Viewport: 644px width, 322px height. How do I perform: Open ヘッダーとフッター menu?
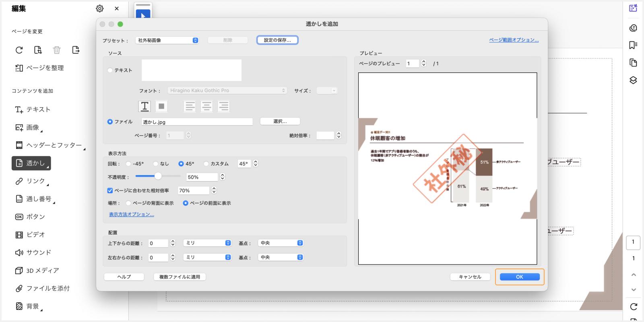tap(50, 145)
